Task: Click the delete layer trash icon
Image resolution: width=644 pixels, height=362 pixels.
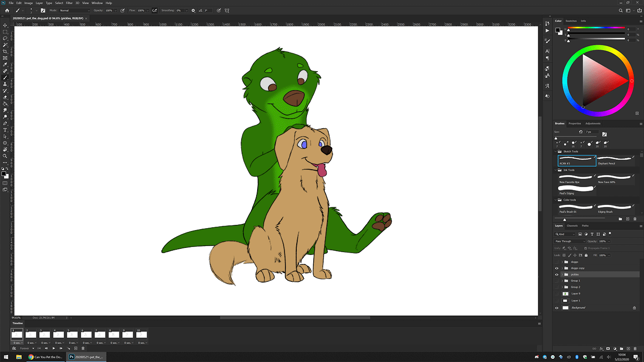Action: click(635, 349)
